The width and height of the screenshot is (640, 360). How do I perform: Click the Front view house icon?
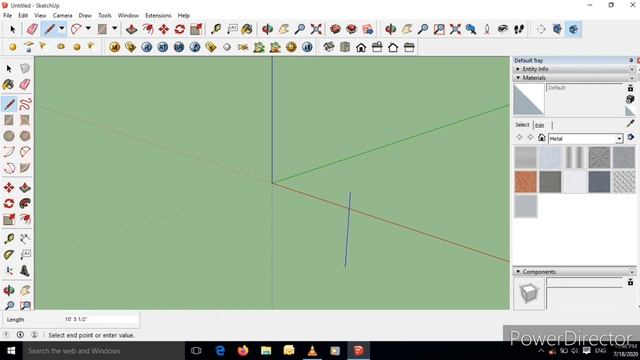pos(361,47)
